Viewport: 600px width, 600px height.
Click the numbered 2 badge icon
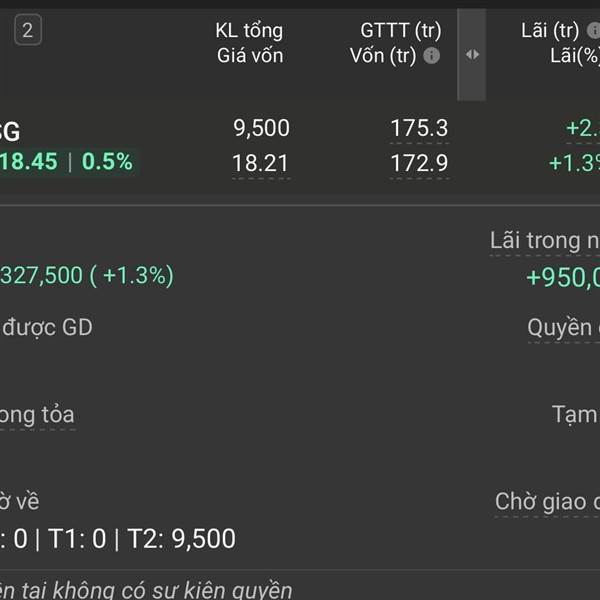click(x=28, y=30)
